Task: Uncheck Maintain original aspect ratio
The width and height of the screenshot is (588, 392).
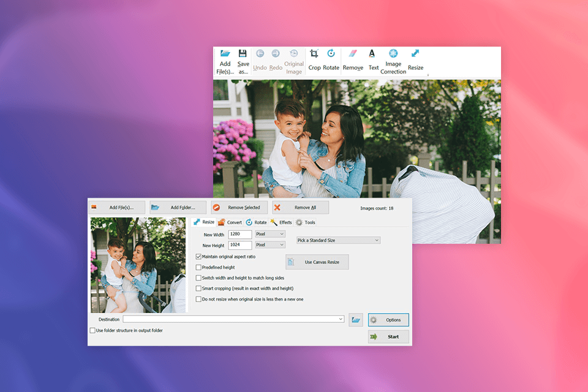Action: [198, 257]
